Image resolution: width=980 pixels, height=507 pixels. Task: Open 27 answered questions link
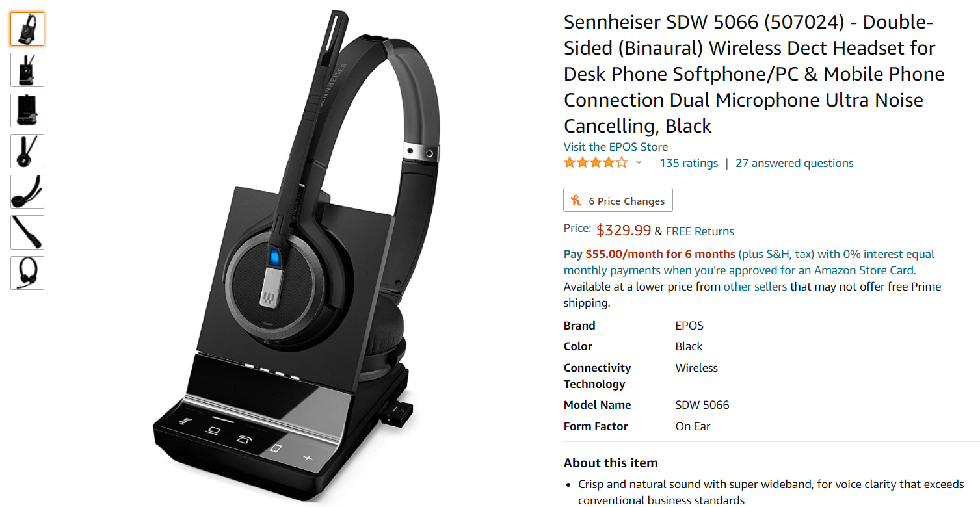pos(795,163)
